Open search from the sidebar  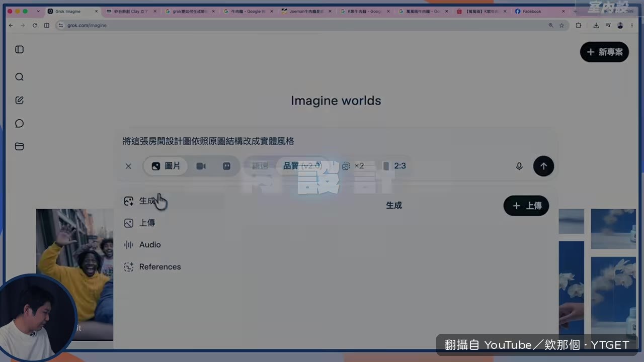[20, 77]
